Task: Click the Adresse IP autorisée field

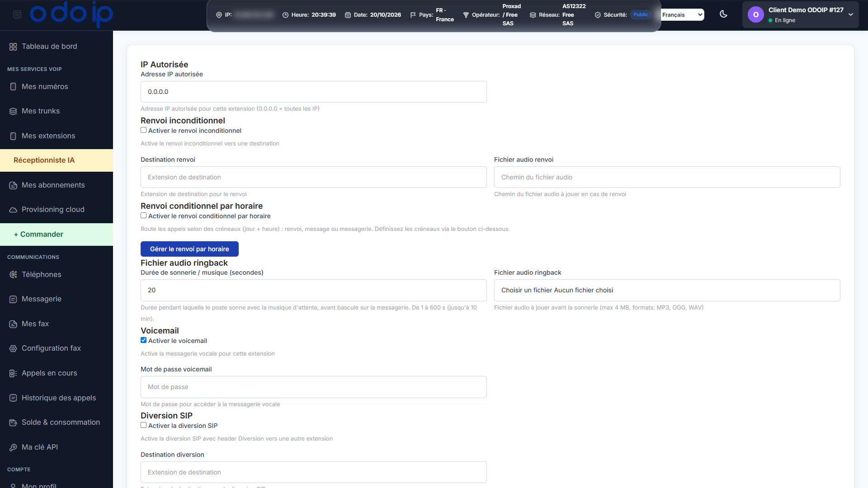Action: point(313,92)
